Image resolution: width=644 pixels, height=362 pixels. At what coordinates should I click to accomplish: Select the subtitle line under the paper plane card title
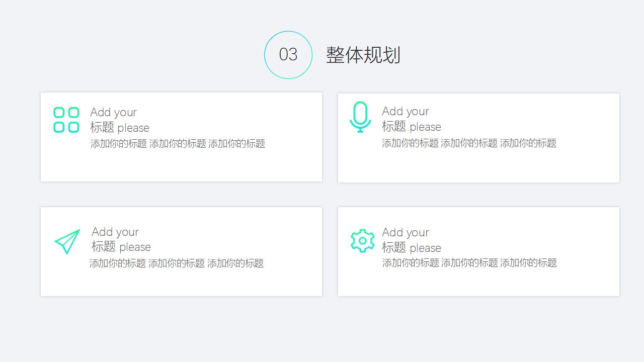177,263
